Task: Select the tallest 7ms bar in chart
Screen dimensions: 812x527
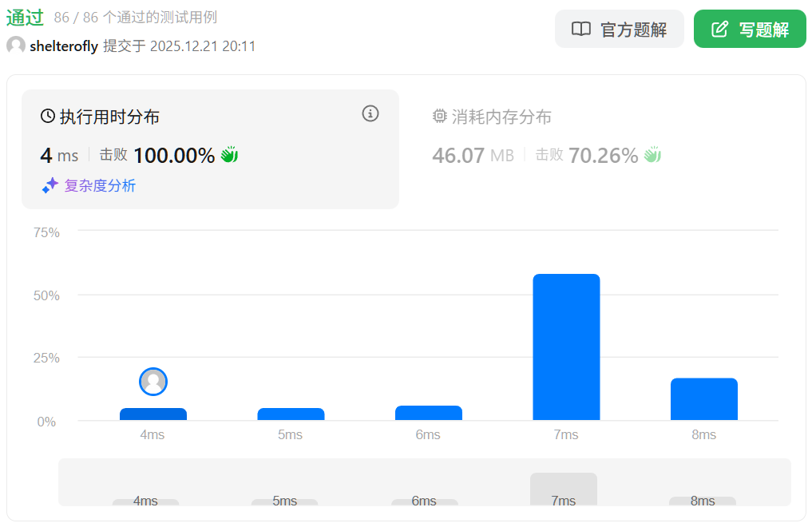Action: click(x=566, y=347)
